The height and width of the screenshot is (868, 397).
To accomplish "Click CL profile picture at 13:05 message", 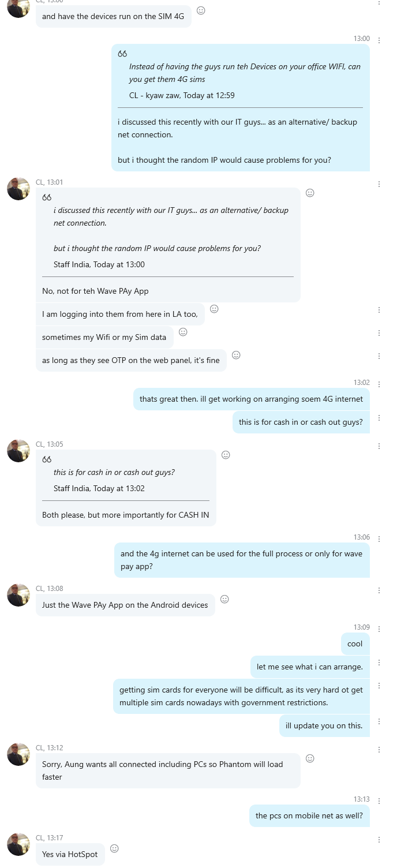I will coord(18,451).
